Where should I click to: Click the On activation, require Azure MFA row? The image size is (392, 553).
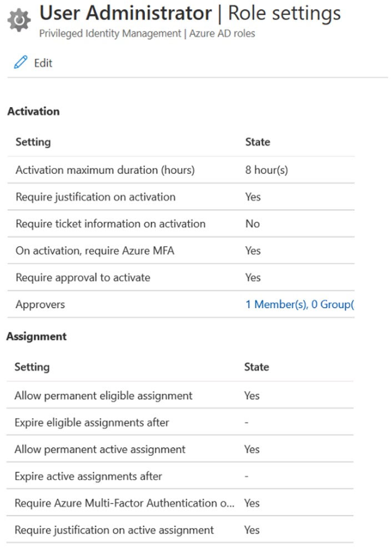click(x=180, y=251)
